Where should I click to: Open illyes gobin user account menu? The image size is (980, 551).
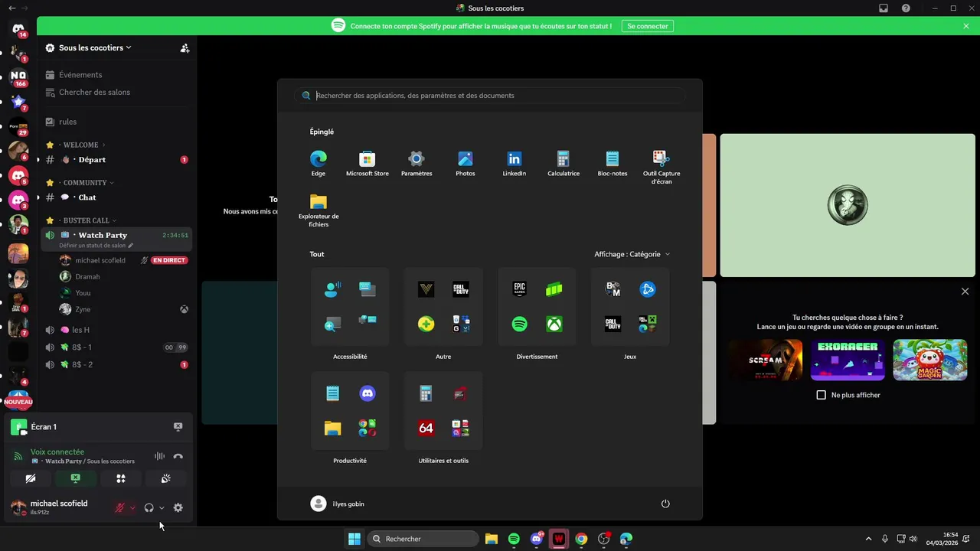(x=338, y=504)
